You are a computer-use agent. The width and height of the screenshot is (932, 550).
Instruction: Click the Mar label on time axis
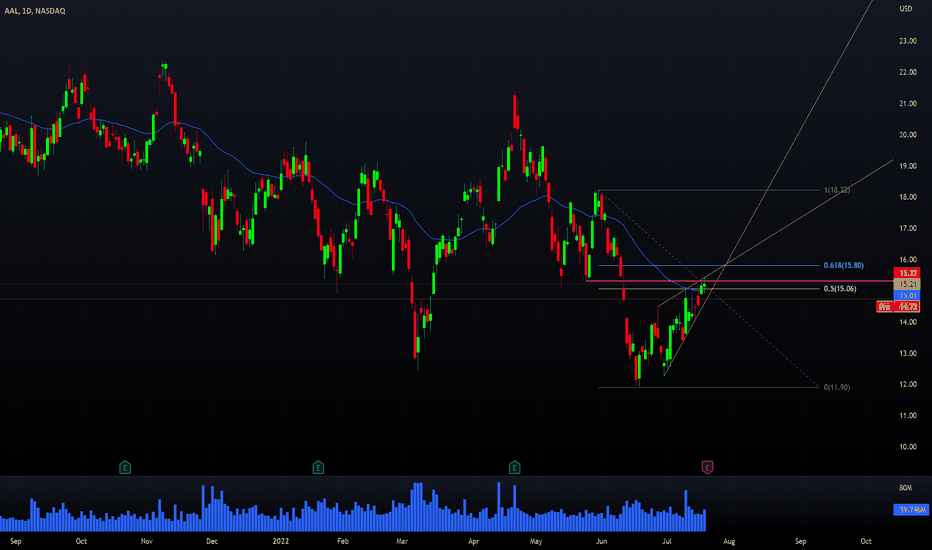click(x=402, y=541)
